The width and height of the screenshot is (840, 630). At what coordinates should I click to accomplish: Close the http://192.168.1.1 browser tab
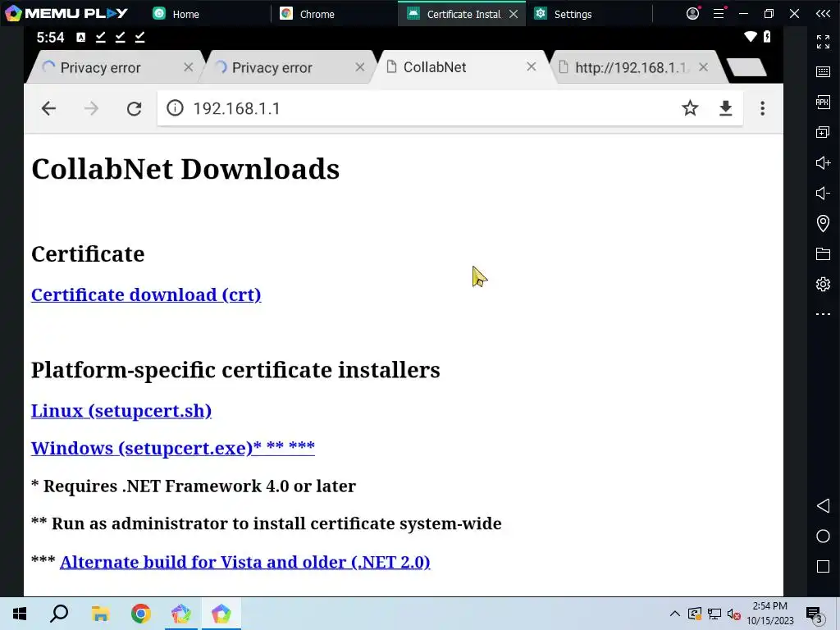[703, 67]
